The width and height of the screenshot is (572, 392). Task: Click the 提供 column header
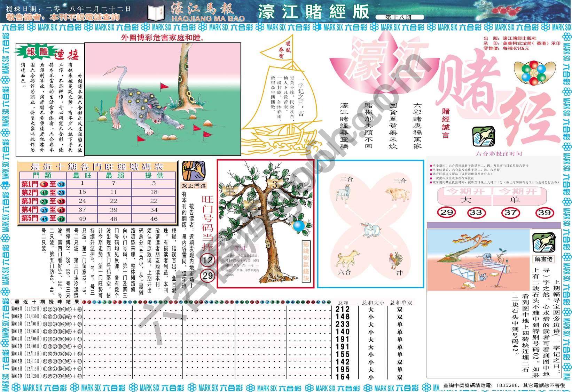tap(154, 176)
